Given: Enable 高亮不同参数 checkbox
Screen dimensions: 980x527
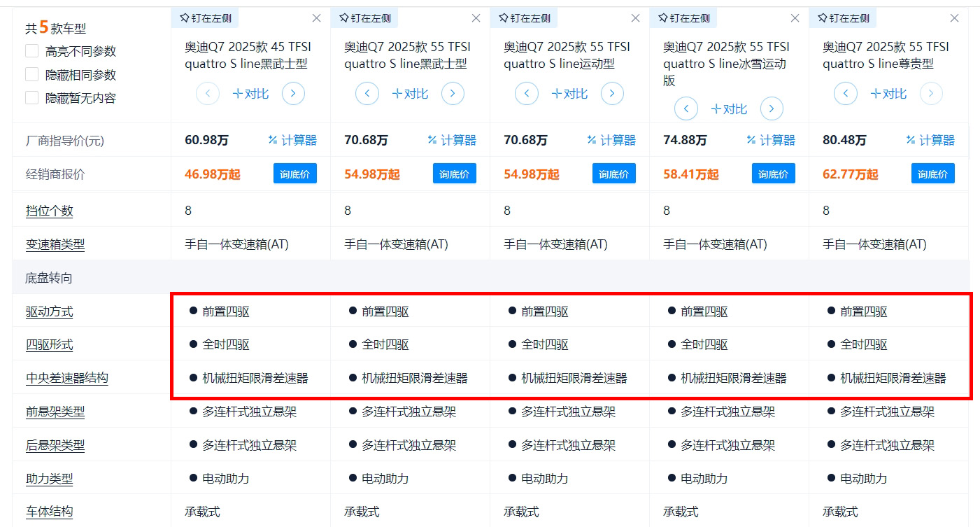Looking at the screenshot, I should pos(31,51).
